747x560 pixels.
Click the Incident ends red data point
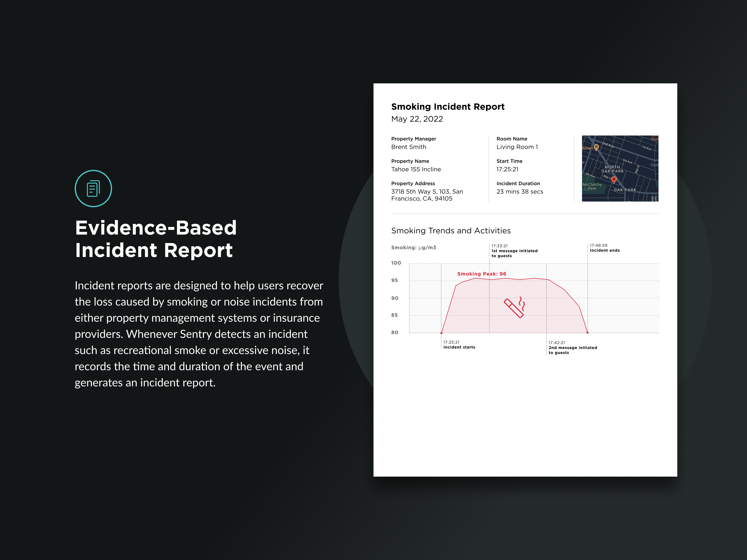pyautogui.click(x=588, y=332)
